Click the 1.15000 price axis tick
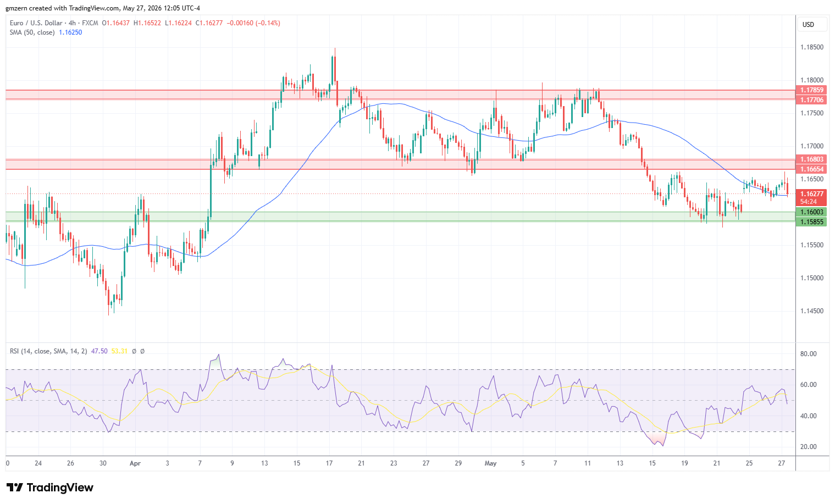The image size is (835, 504). (811, 278)
